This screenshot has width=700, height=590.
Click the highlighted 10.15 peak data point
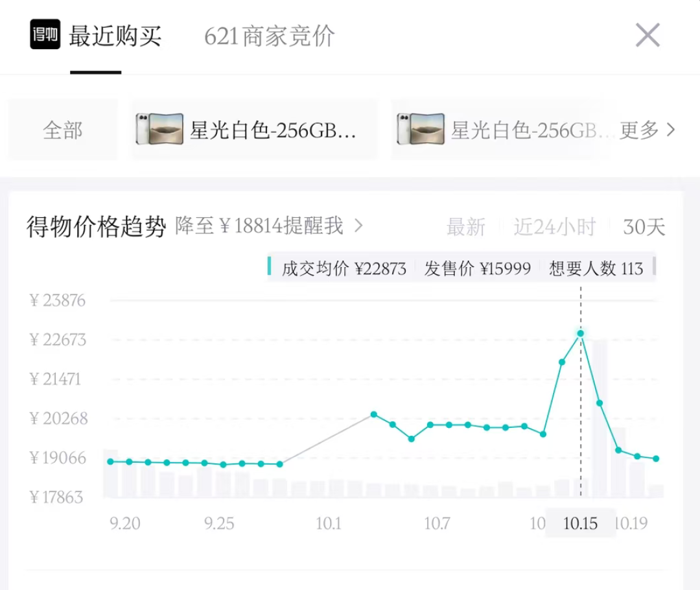[x=581, y=333]
